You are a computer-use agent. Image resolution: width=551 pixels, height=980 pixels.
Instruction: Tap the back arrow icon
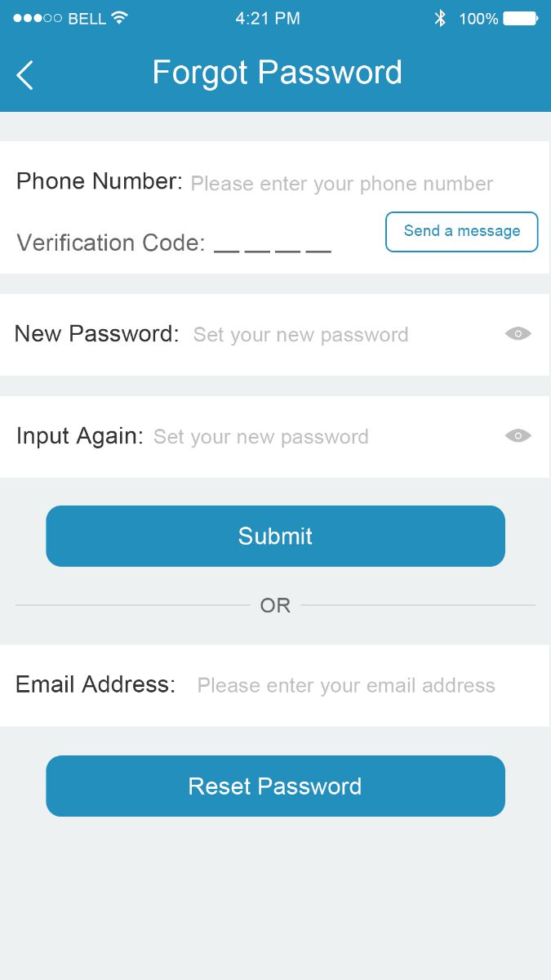(x=25, y=75)
